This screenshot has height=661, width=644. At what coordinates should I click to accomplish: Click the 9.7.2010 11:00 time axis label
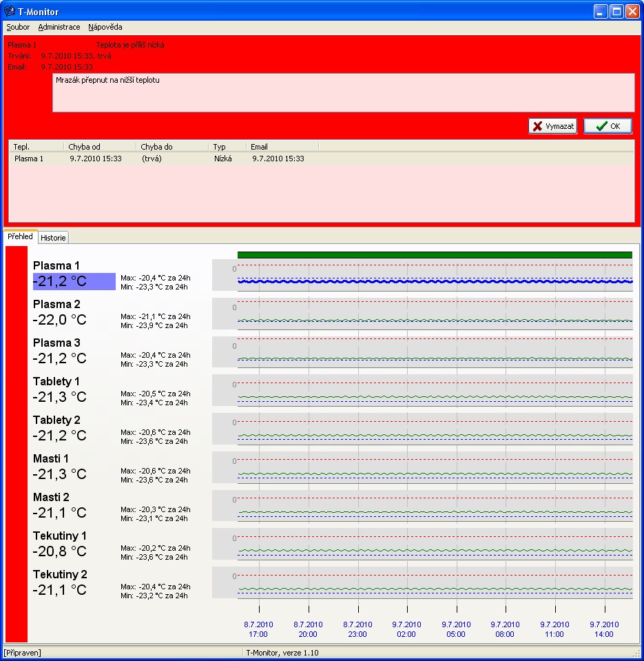(x=554, y=629)
